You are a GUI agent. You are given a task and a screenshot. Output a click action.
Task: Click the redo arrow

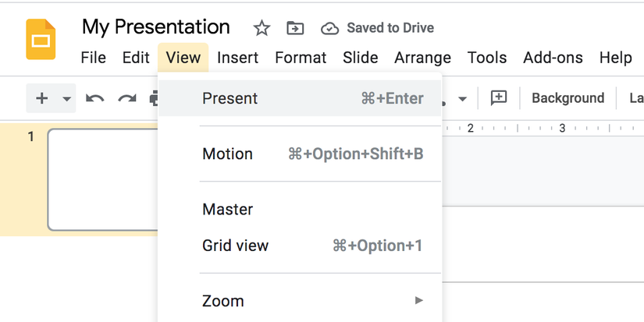(x=126, y=98)
